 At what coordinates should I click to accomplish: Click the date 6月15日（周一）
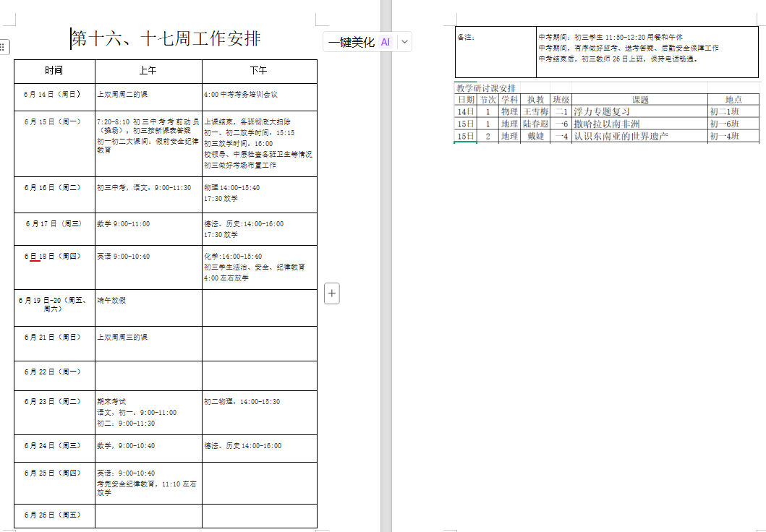(x=53, y=121)
